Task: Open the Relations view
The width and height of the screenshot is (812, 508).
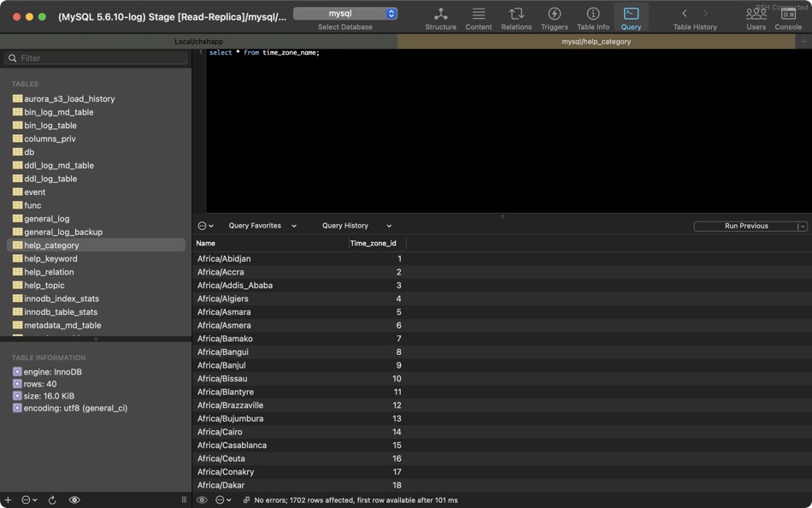Action: pyautogui.click(x=516, y=19)
